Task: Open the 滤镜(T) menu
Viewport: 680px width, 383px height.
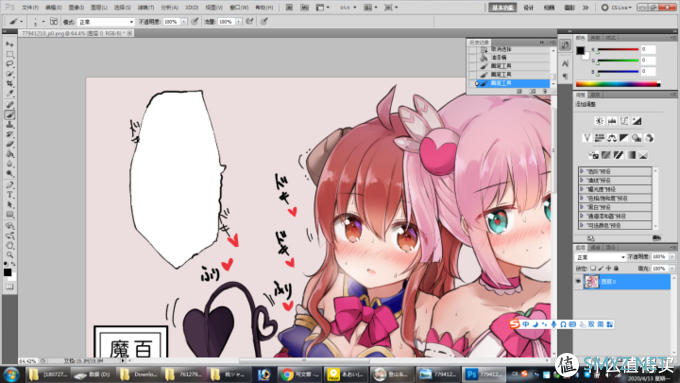Action: [146, 7]
